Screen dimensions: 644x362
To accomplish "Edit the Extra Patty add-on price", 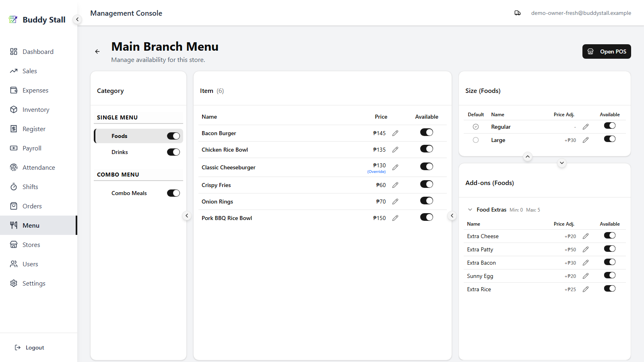I will (x=586, y=249).
